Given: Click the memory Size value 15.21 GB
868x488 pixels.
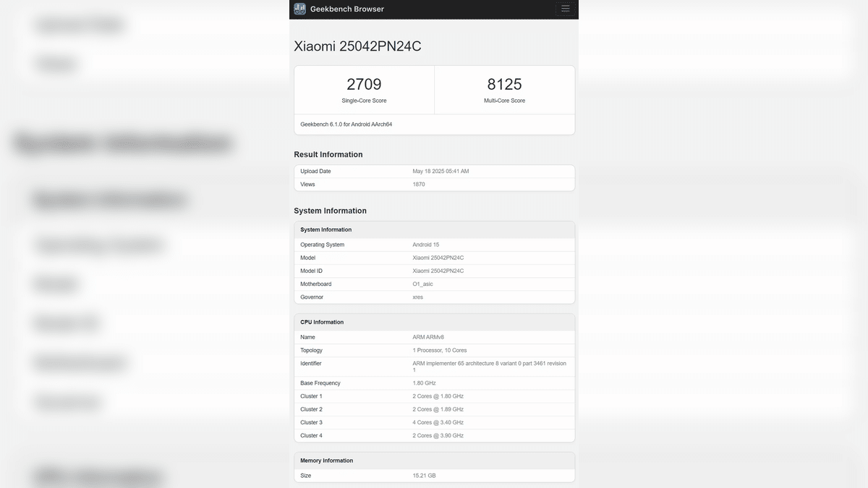Looking at the screenshot, I should [x=425, y=476].
